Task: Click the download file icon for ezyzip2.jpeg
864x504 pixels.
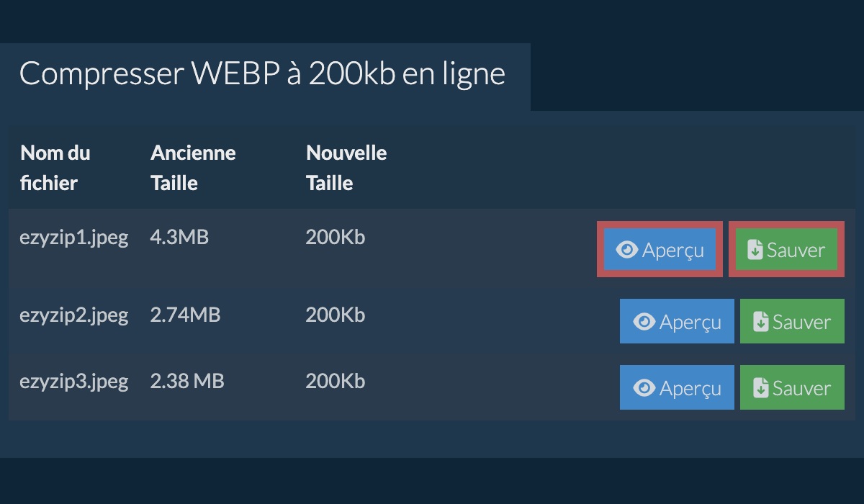Action: [760, 322]
